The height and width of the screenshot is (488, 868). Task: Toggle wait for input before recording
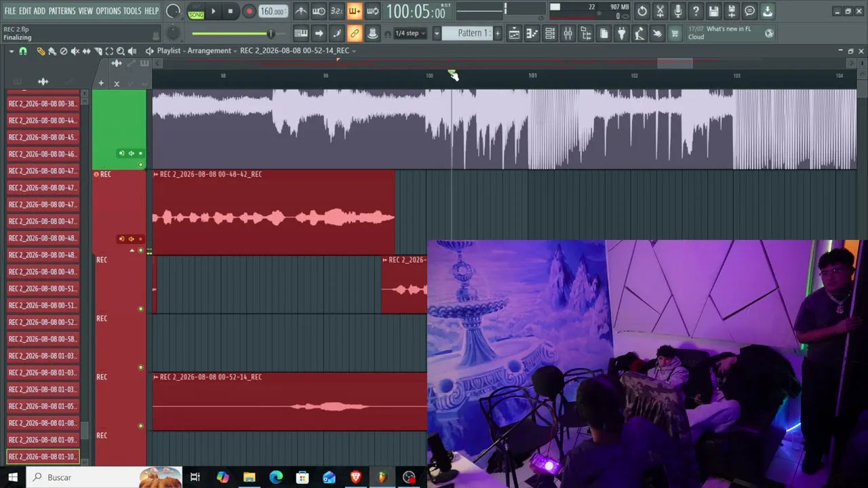click(x=319, y=11)
